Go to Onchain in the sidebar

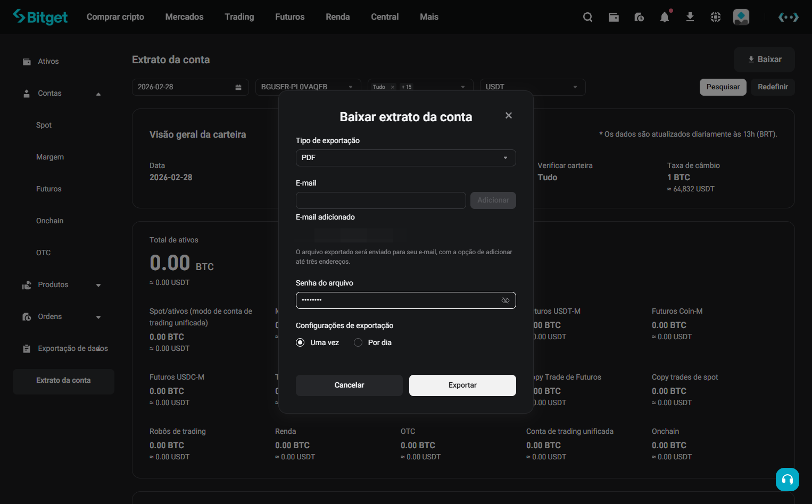tap(50, 221)
